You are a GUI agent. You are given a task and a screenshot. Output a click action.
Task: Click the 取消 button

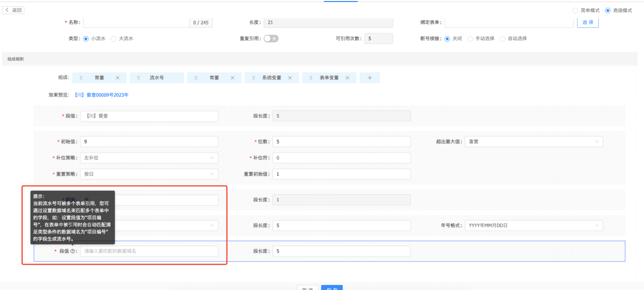(x=307, y=287)
